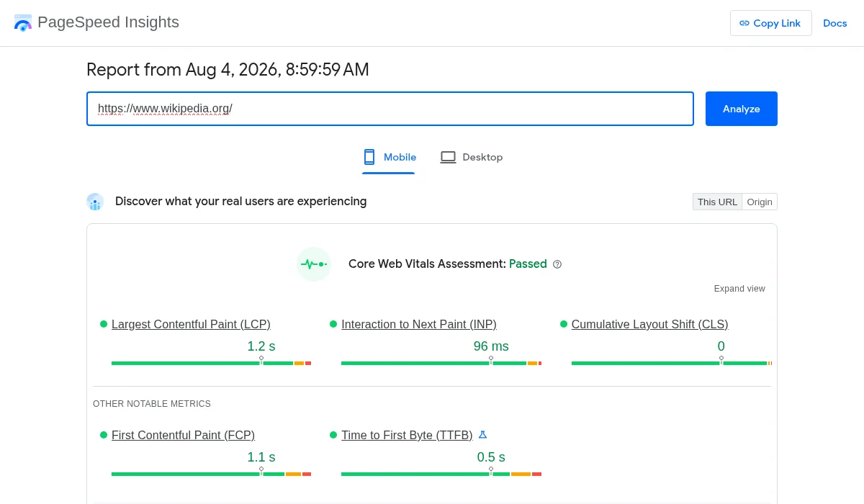Click the green dot beside FCP
Screen dimensions: 864x504
(104, 435)
